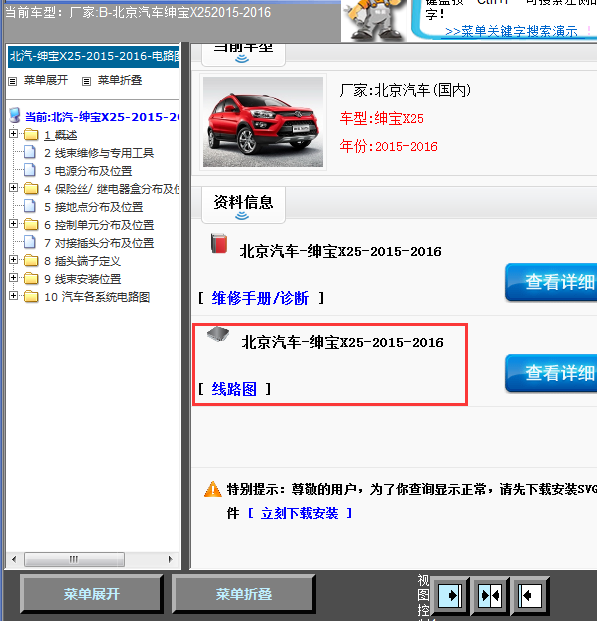Screen dimensions: 597x621
Task: Click the 年份:2015-2016 text
Action: point(389,147)
